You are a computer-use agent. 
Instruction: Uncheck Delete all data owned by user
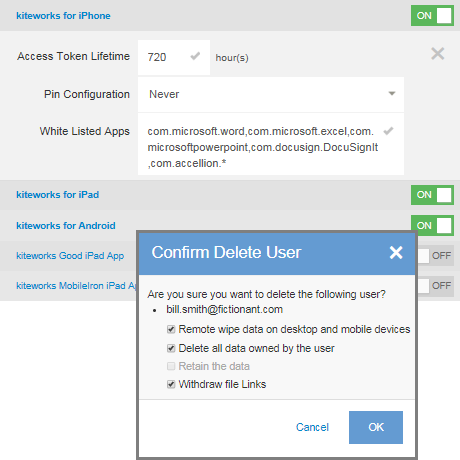[171, 349]
